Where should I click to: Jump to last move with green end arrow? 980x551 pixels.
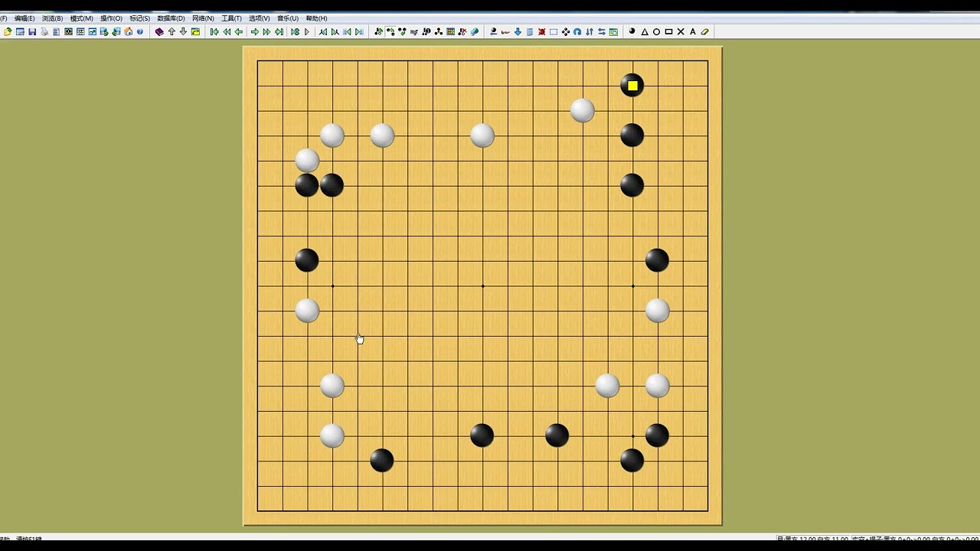pyautogui.click(x=279, y=32)
